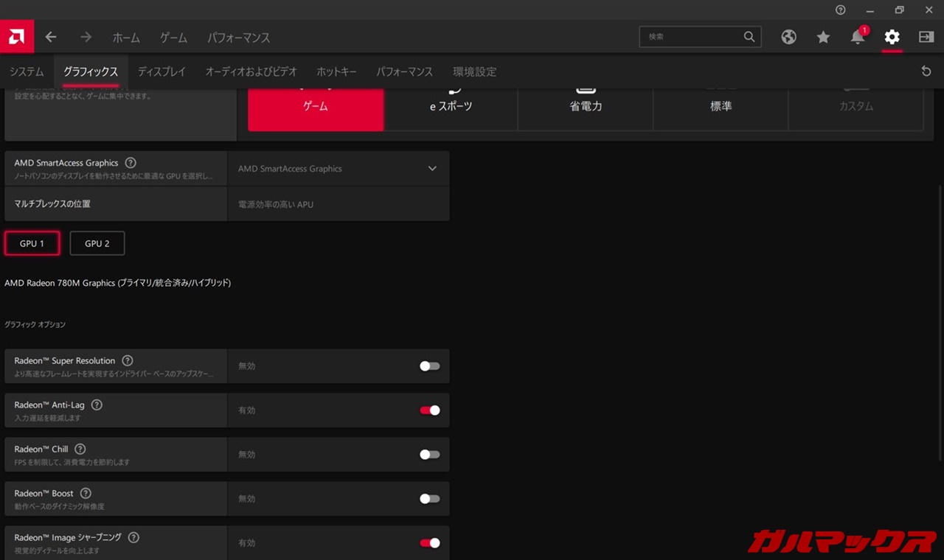This screenshot has width=944, height=560.
Task: Switch to the ディスプレイ tab
Action: [x=162, y=71]
